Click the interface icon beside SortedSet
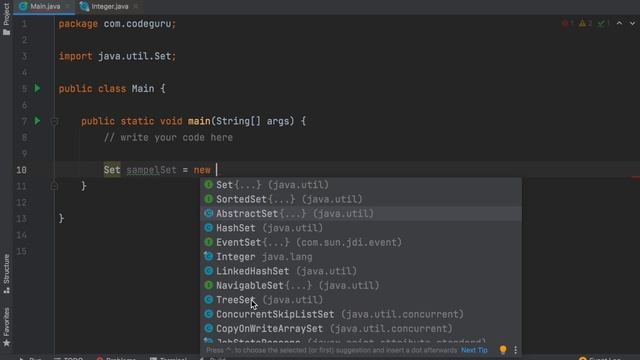This screenshot has height=360, width=640. click(x=209, y=199)
